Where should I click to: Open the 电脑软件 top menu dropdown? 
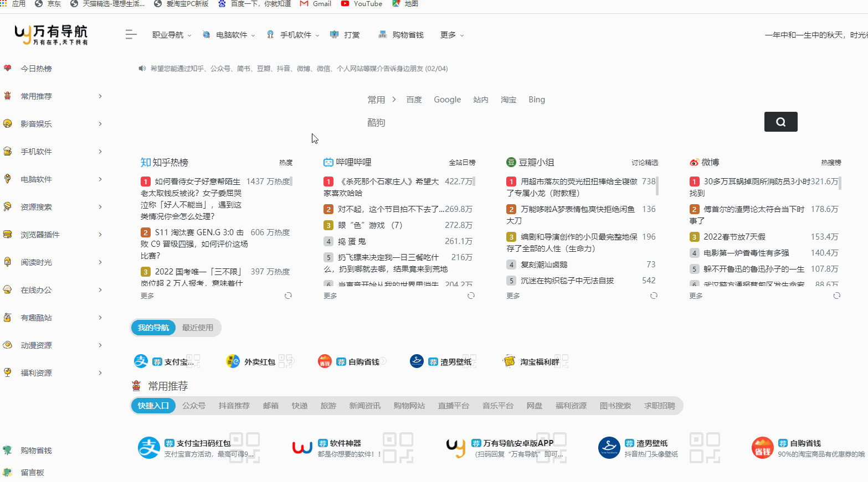(x=229, y=35)
